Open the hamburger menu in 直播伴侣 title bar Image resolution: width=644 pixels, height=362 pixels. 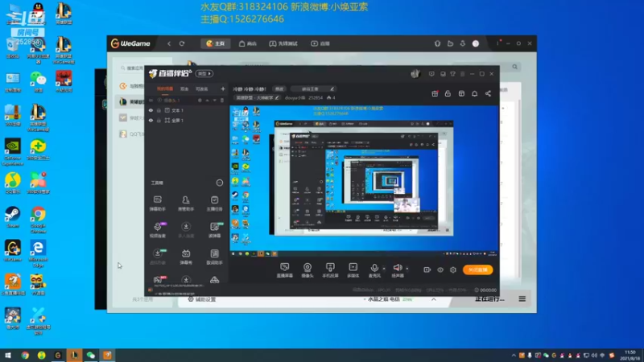(x=462, y=74)
